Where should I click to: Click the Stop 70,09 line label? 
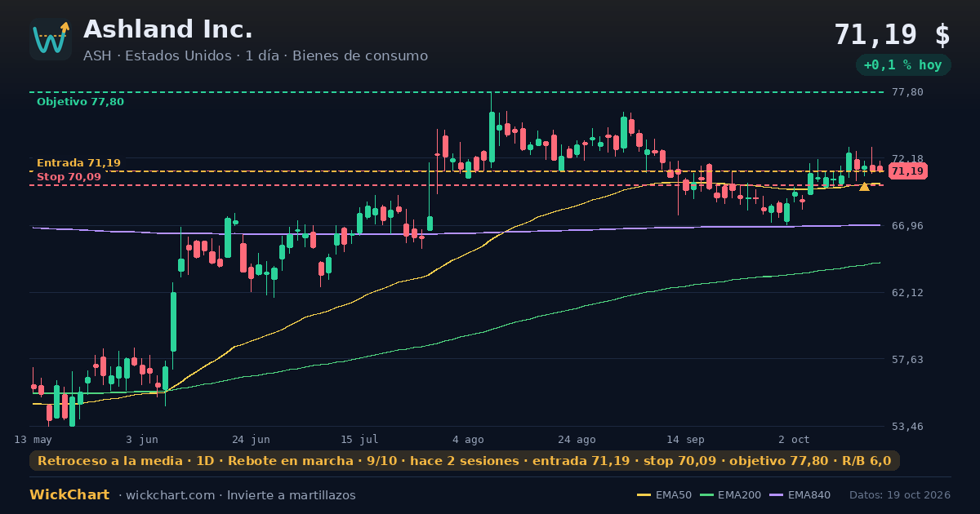coord(69,177)
